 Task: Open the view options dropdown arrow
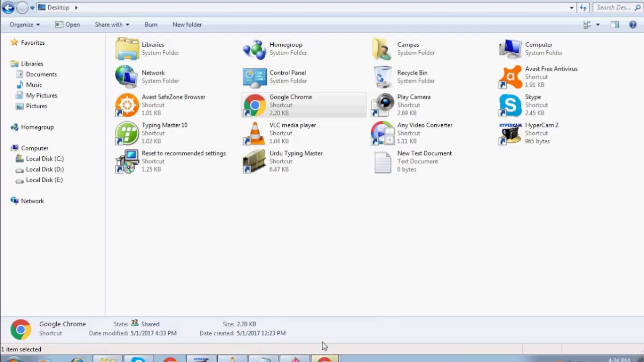pyautogui.click(x=598, y=25)
